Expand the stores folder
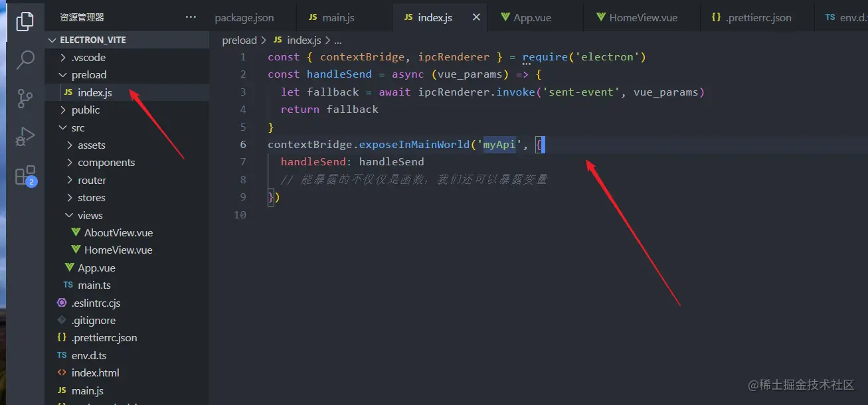 pyautogui.click(x=127, y=198)
